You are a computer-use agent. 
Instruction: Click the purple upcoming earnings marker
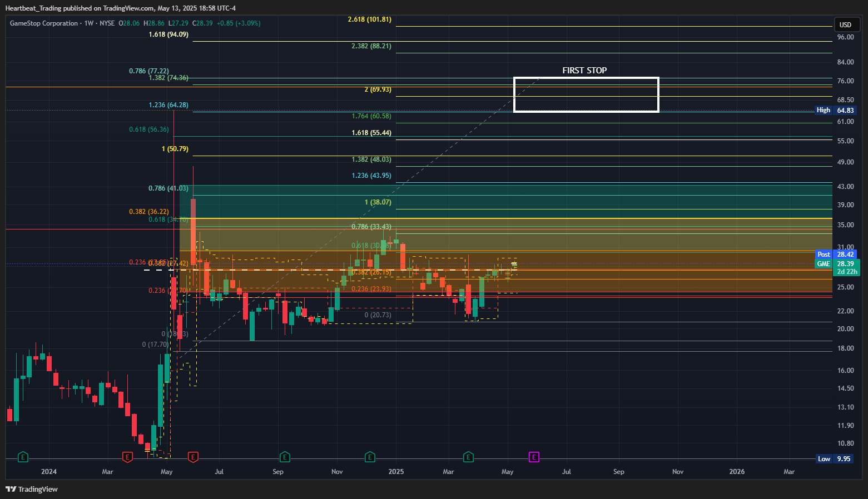click(x=534, y=457)
